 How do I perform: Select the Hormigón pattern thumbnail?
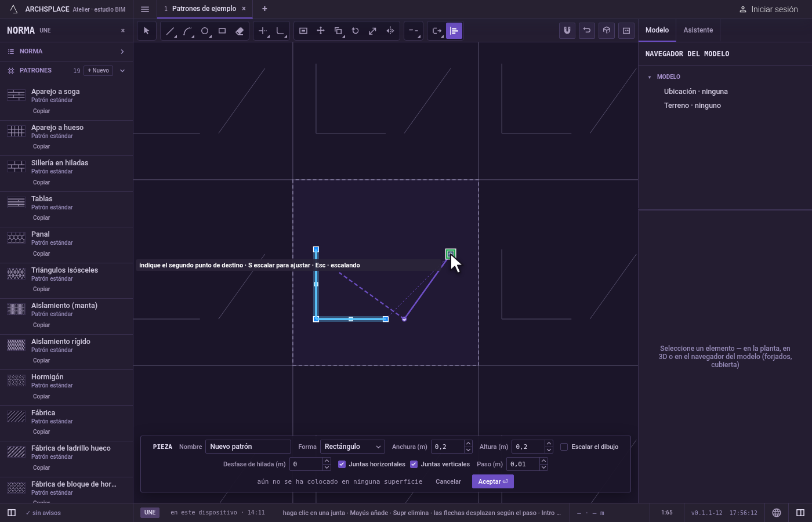click(16, 380)
